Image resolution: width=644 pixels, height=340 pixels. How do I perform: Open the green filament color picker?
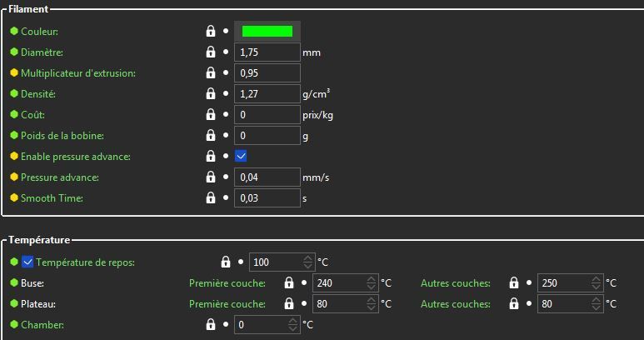click(267, 31)
